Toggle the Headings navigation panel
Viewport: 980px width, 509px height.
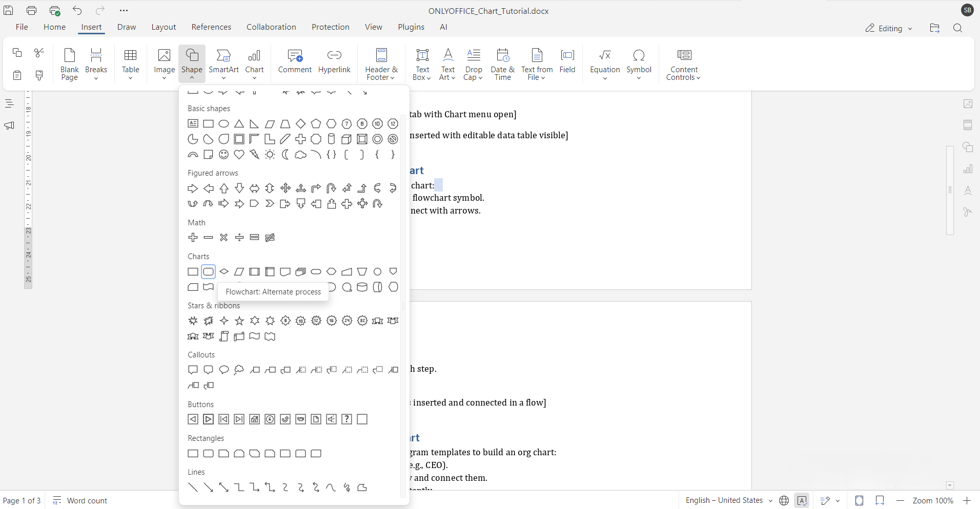(9, 104)
